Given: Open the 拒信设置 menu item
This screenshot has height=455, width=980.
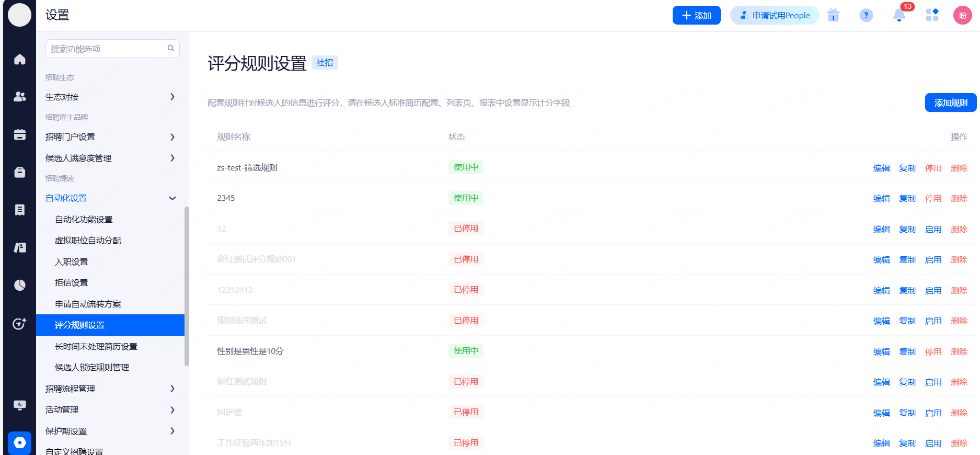Looking at the screenshot, I should (72, 283).
